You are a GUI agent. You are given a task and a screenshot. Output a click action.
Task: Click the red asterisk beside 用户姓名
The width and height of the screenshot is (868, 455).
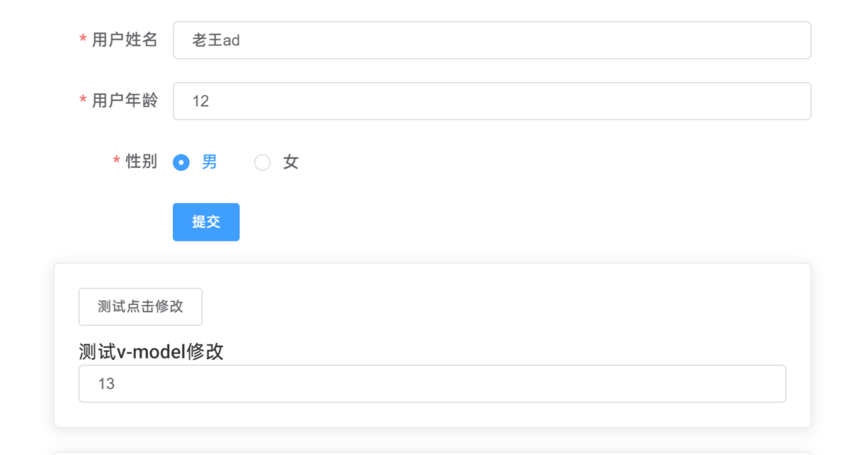(83, 40)
